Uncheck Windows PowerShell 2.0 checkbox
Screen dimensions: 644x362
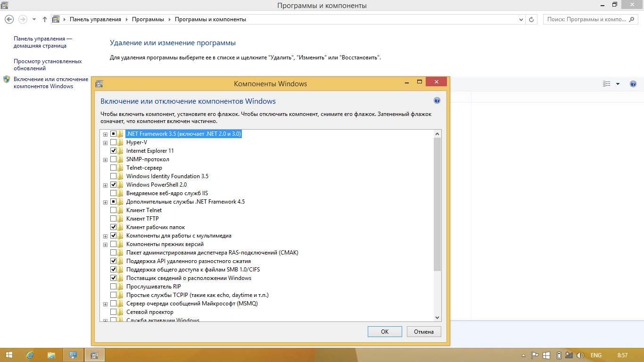point(113,185)
